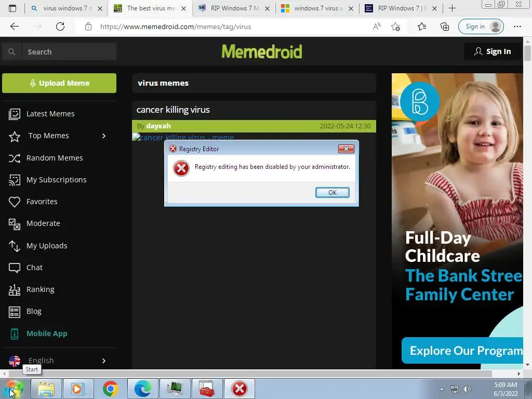The image size is (532, 399).
Task: Click the Upload Meme button
Action: coord(59,83)
